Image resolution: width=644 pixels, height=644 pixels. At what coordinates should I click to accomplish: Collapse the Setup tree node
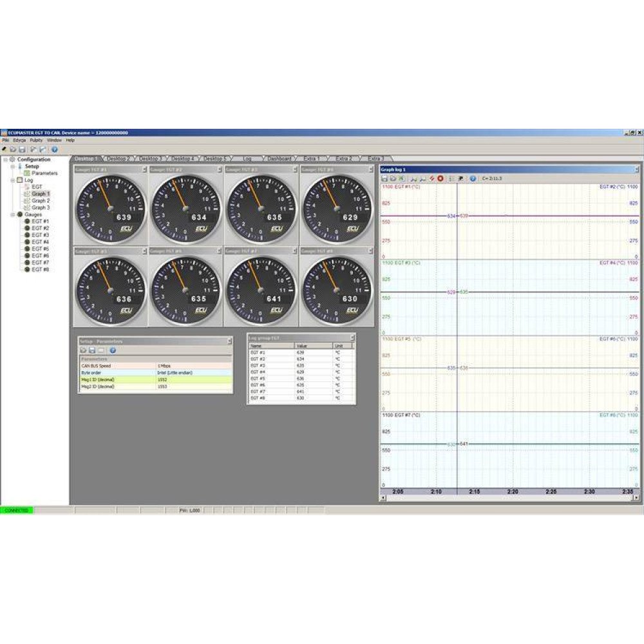tap(12, 166)
